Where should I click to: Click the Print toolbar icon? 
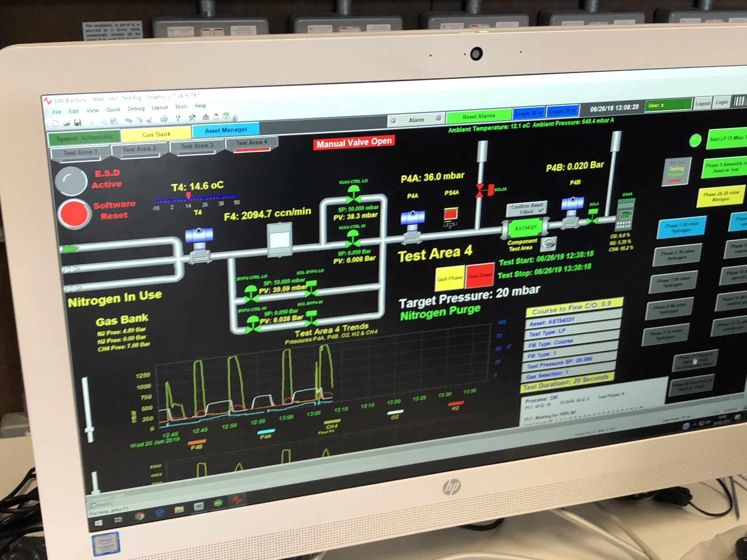click(164, 119)
